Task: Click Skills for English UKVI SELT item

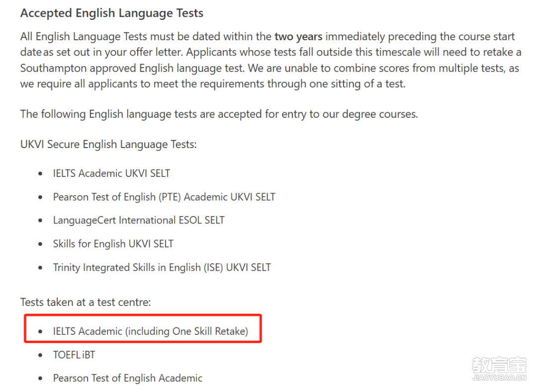Action: [x=113, y=244]
